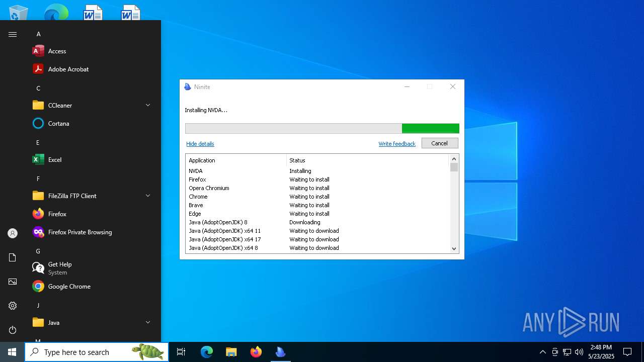Select the Ninite taskbar icon
The height and width of the screenshot is (362, 644).
coord(281,352)
